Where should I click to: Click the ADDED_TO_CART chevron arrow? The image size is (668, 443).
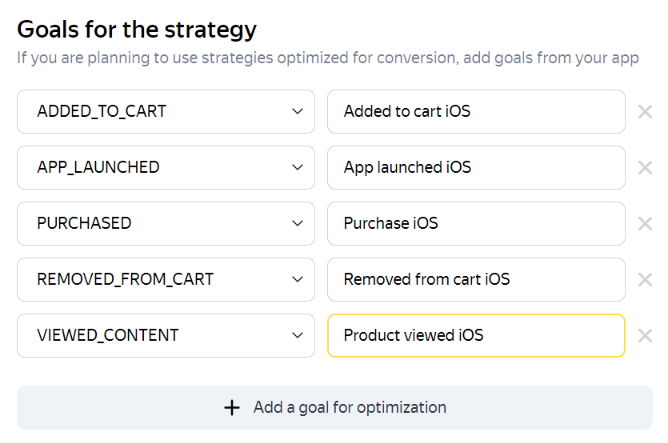coord(297,112)
